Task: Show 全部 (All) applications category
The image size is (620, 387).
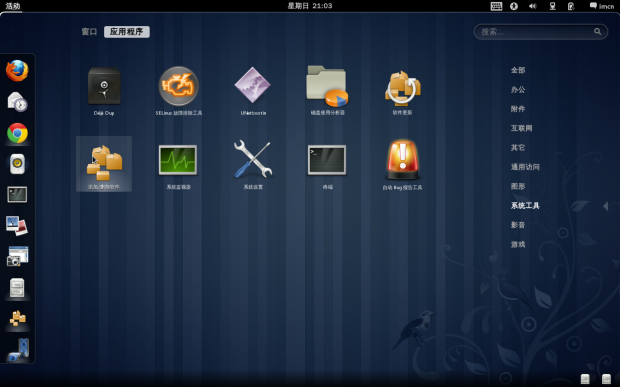Action: pos(518,70)
